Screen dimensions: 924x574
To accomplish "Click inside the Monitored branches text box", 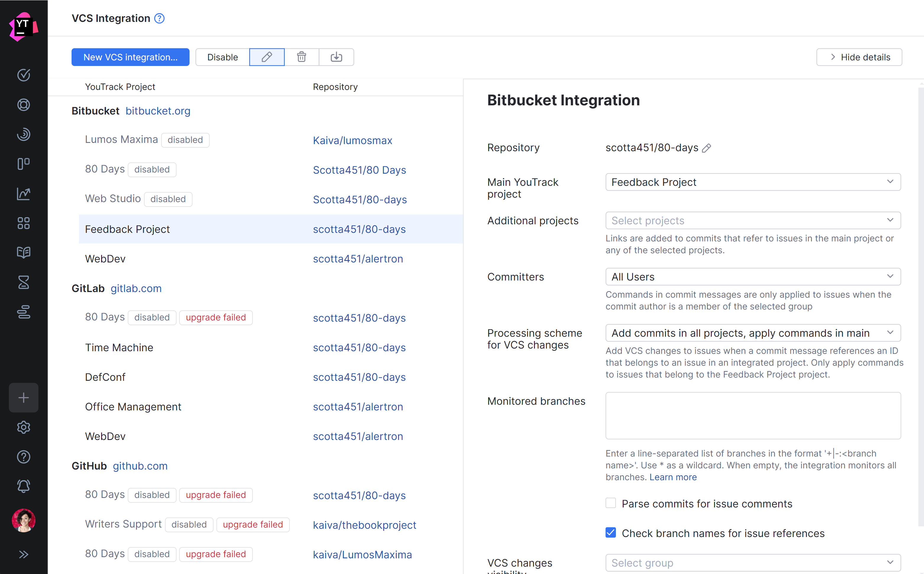I will pyautogui.click(x=753, y=416).
